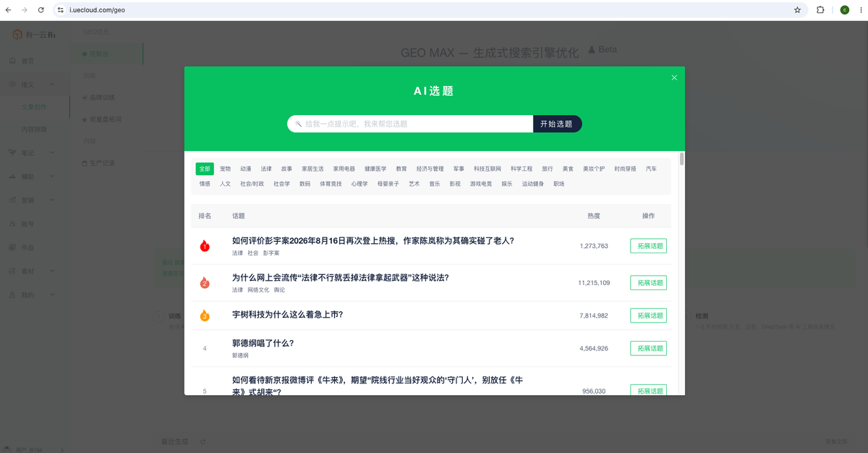Collapse the 推文 sidebar section
The height and width of the screenshot is (453, 868).
tap(53, 85)
